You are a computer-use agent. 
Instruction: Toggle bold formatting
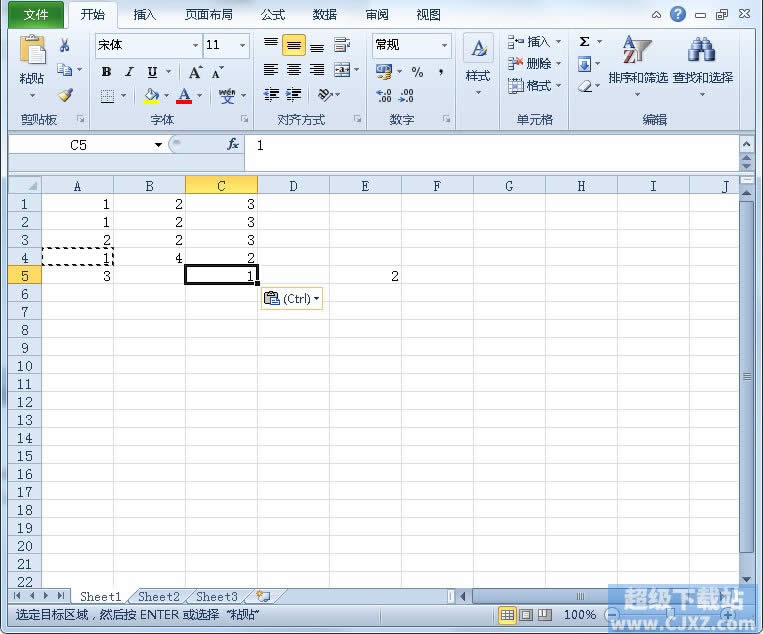click(106, 72)
